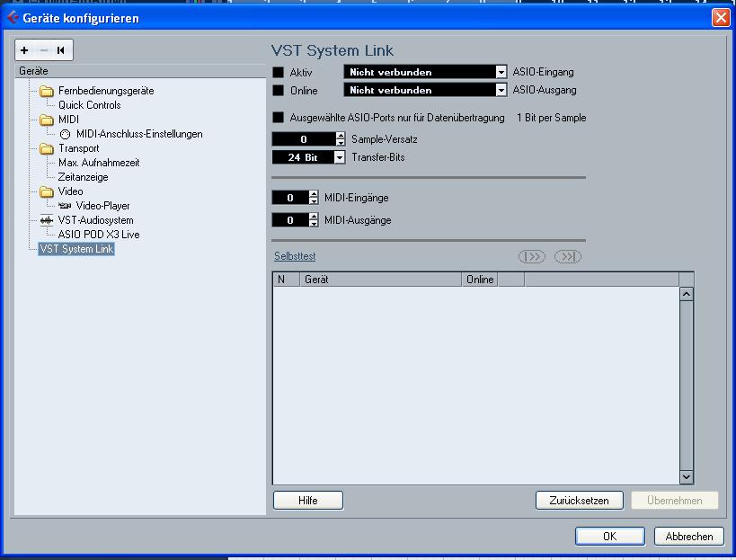Click the Abbrechen button
Image resolution: width=736 pixels, height=560 pixels.
(689, 536)
